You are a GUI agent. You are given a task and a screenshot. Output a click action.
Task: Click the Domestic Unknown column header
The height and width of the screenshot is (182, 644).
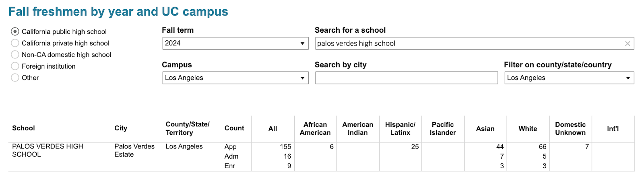coord(570,129)
